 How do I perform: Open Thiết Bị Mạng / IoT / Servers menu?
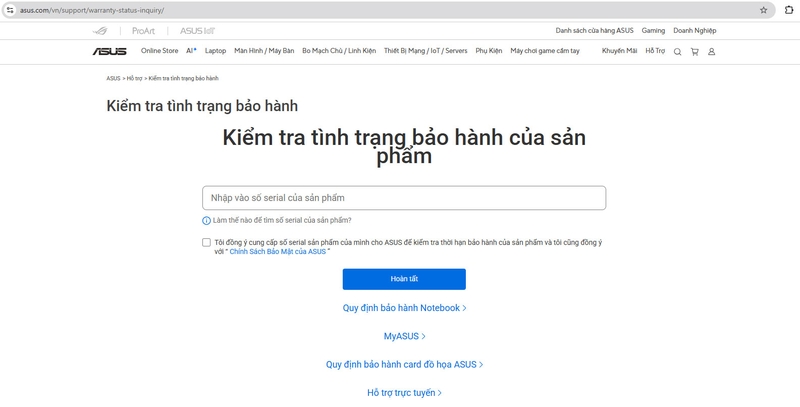[426, 51]
